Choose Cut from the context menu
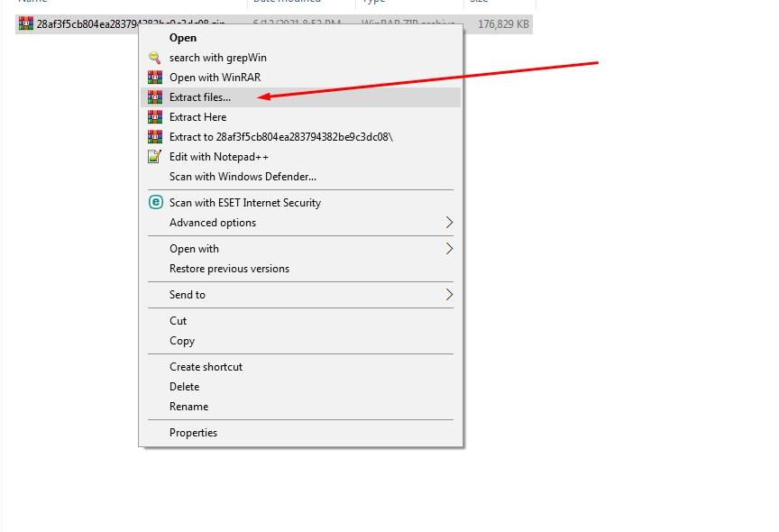The image size is (779, 532). pyautogui.click(x=179, y=321)
